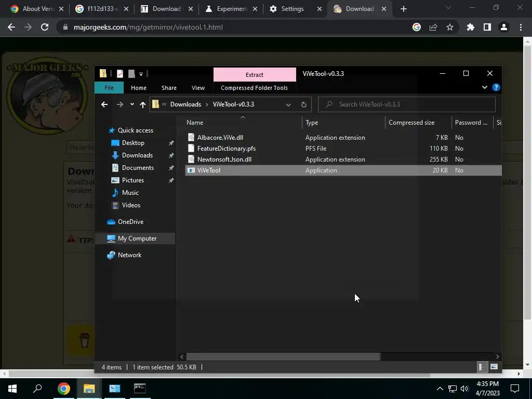This screenshot has width=532, height=399.
Task: Switch to About Version tab
Action: [37, 9]
